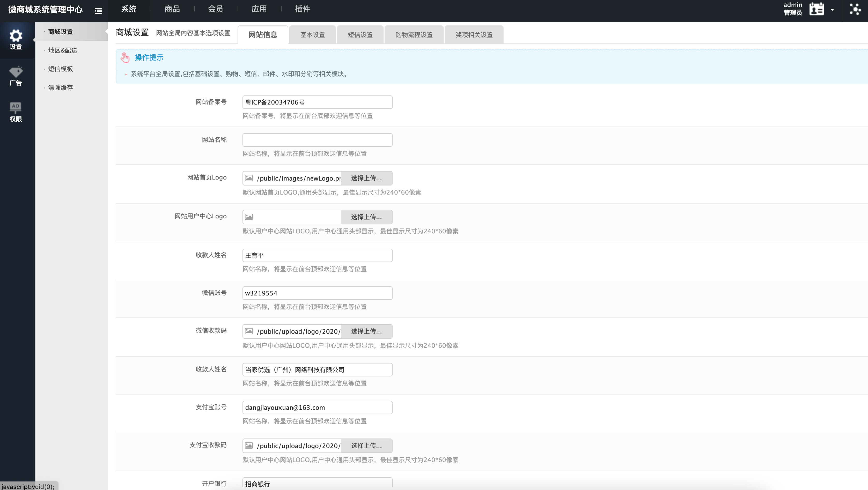The height and width of the screenshot is (490, 868).
Task: Click the admin profile card icon
Action: point(816,9)
